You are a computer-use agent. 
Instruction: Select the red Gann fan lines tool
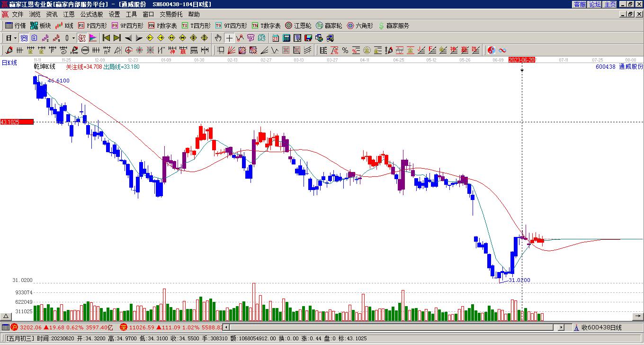(232, 50)
